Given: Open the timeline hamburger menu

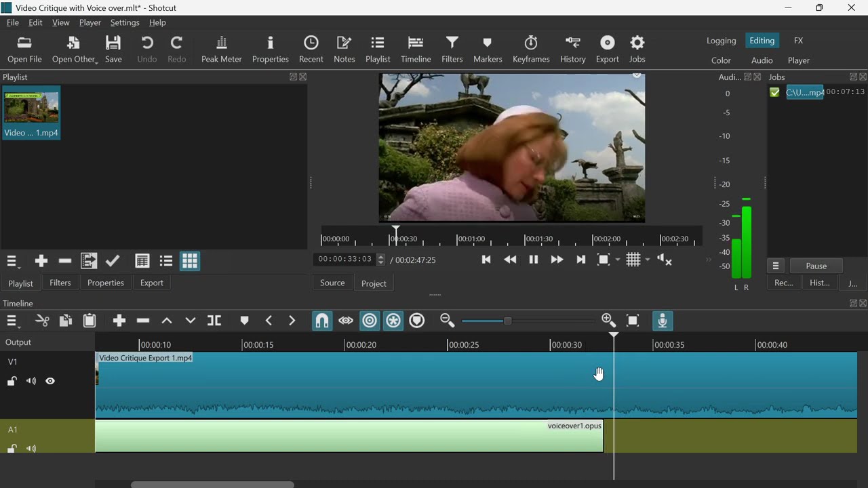Looking at the screenshot, I should [12, 321].
